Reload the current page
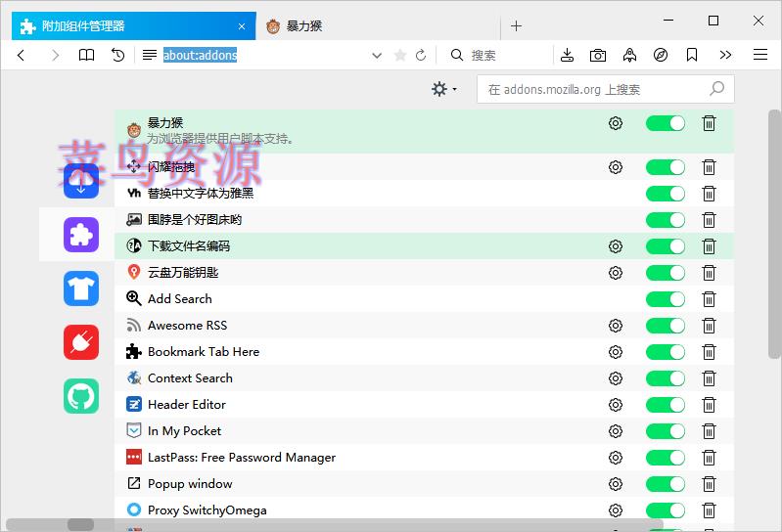 pos(421,55)
